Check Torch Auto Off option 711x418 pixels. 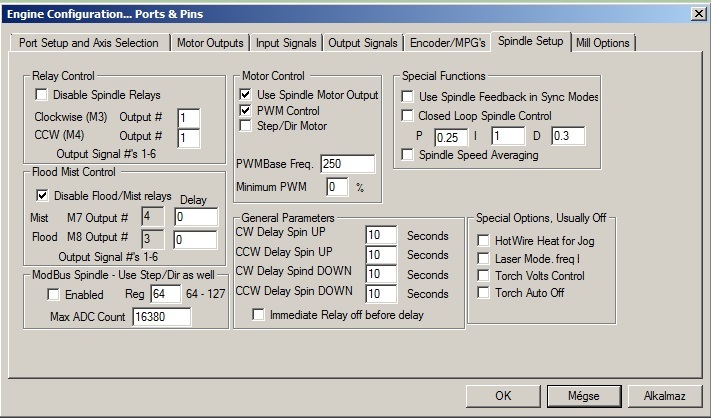tap(484, 293)
